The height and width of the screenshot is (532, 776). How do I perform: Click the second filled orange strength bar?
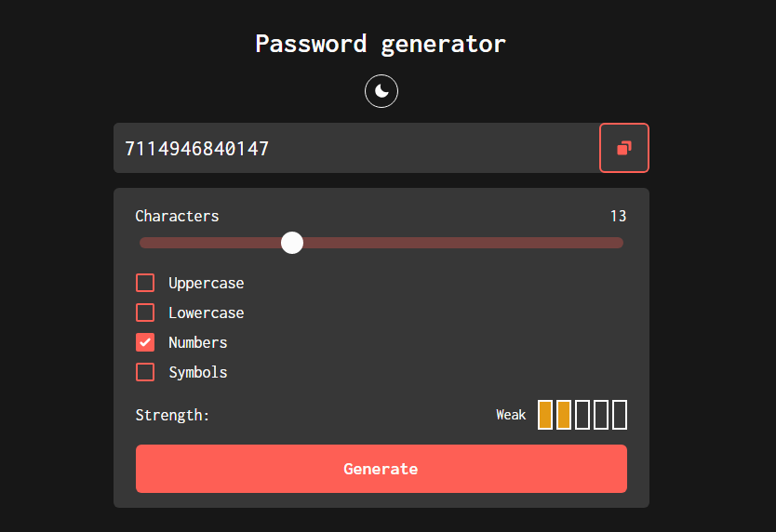pos(564,415)
